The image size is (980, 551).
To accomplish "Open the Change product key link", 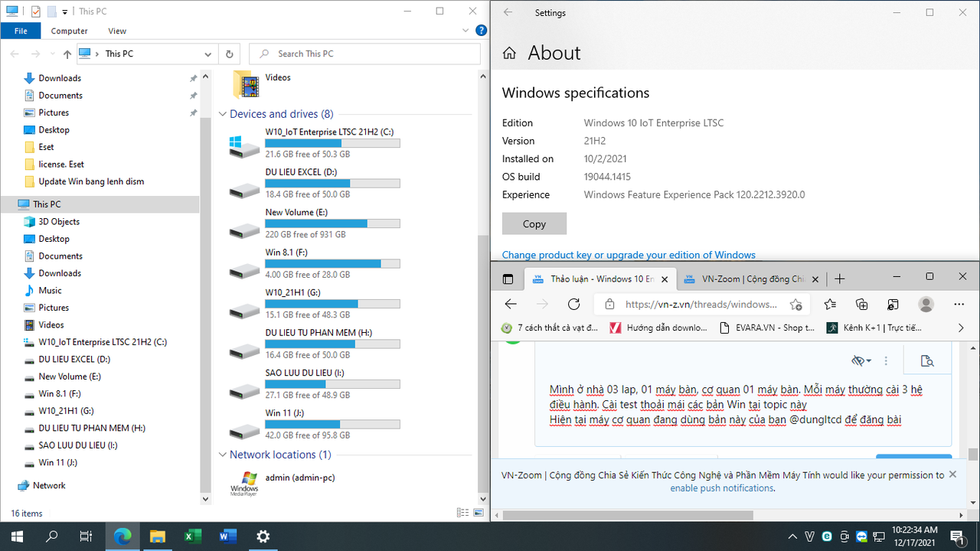I will (x=629, y=254).
